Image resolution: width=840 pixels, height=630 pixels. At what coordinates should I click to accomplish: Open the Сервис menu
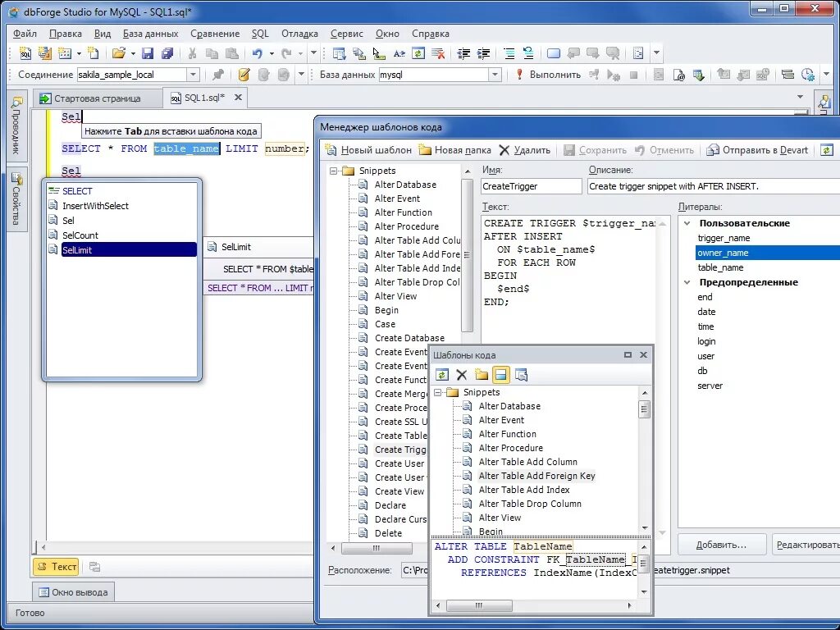pyautogui.click(x=347, y=33)
